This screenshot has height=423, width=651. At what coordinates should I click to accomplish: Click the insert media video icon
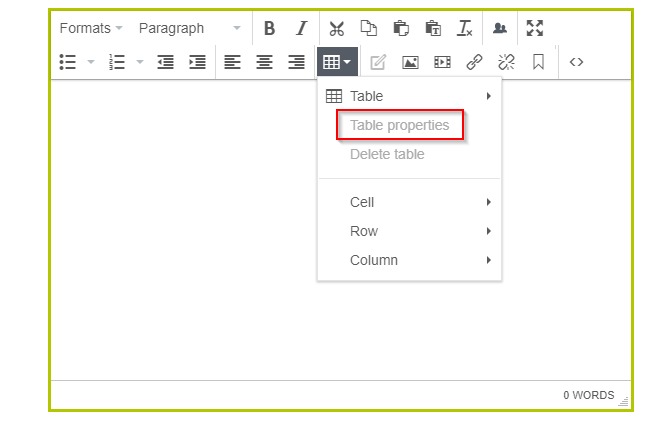point(442,62)
